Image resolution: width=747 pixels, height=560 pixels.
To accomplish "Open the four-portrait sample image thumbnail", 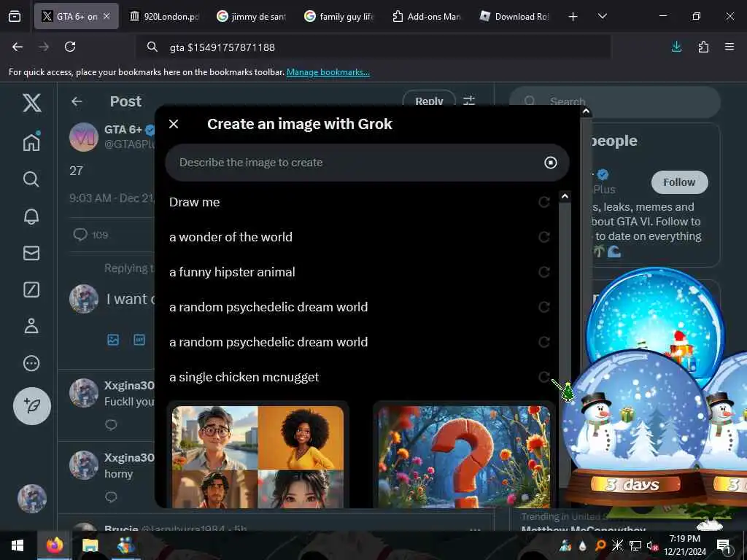I will [258, 456].
